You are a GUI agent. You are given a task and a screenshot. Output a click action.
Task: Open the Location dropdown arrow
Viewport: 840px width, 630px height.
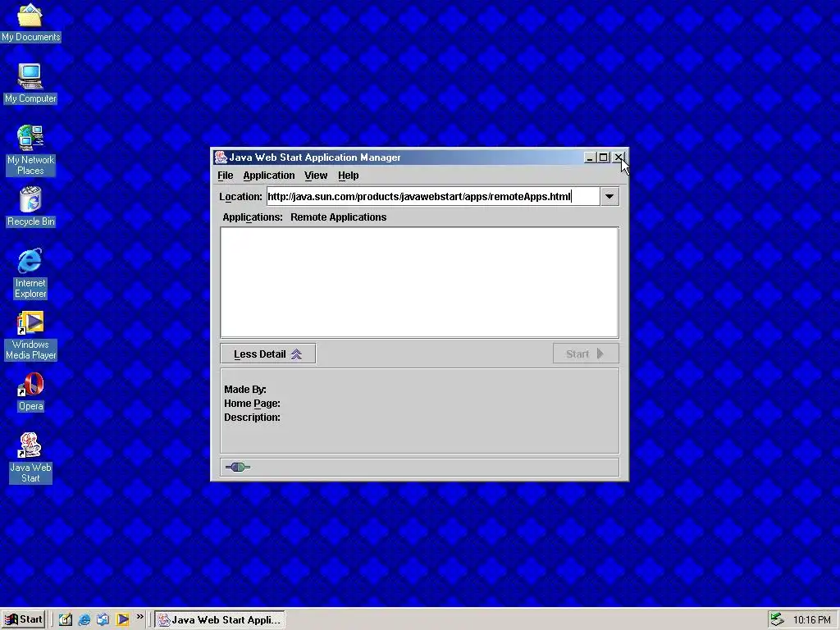pyautogui.click(x=609, y=197)
